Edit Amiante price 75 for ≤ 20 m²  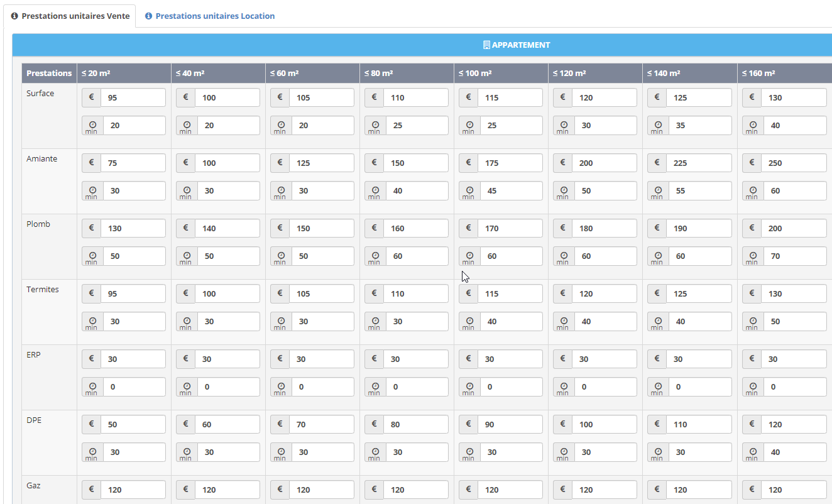(133, 163)
